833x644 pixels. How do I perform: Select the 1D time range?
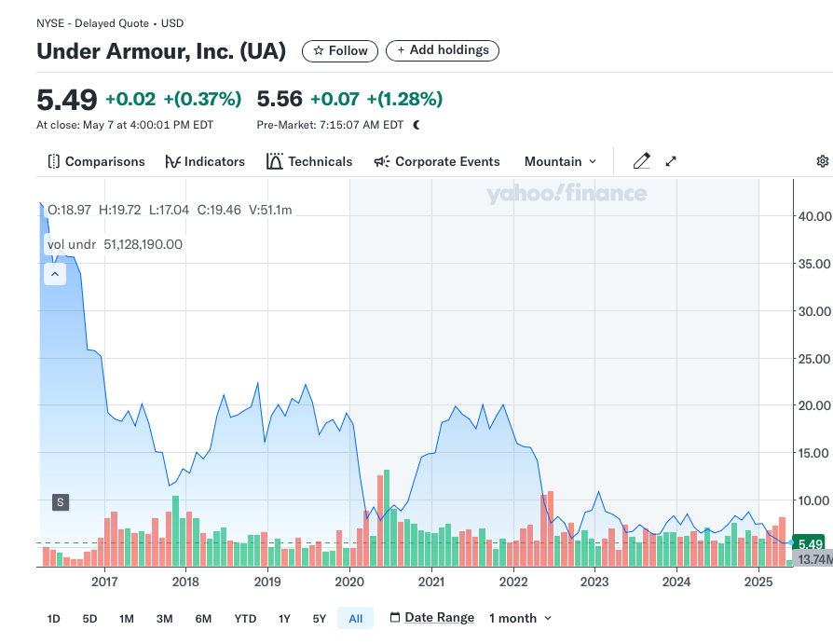click(54, 619)
